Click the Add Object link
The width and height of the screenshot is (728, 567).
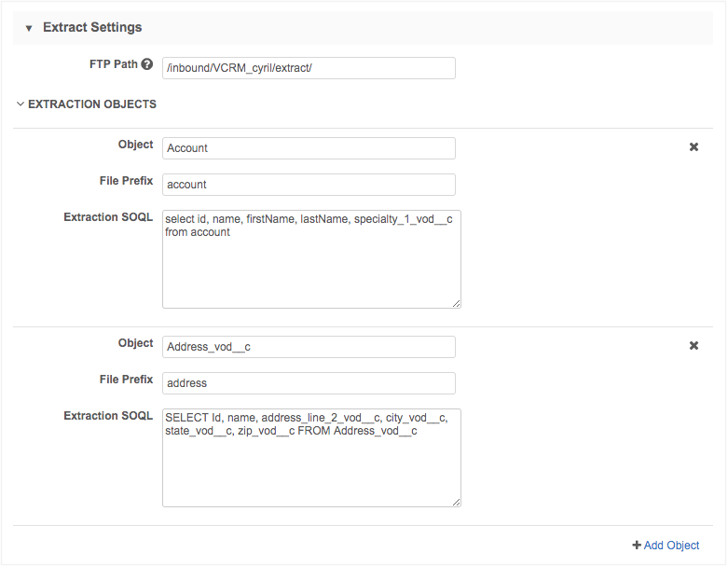pyautogui.click(x=666, y=546)
